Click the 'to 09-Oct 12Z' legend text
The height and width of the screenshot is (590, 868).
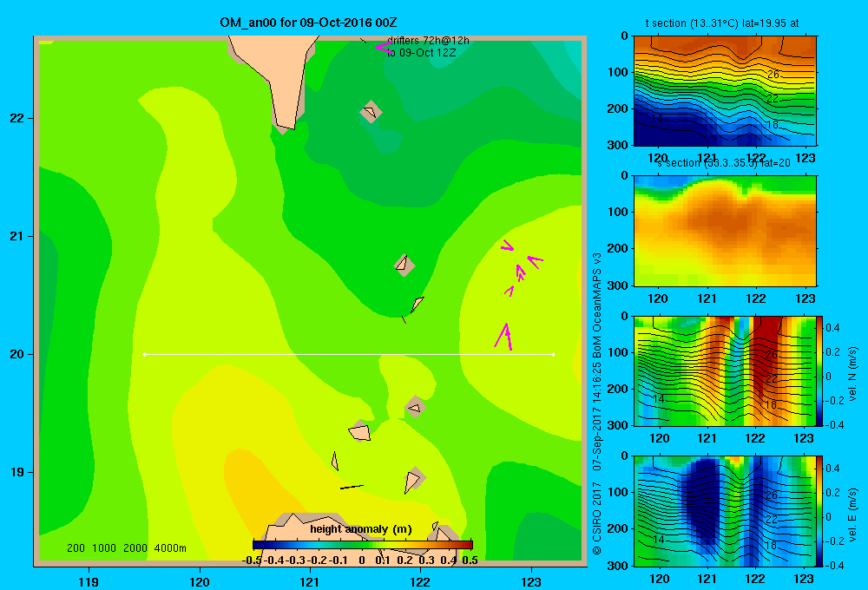421,53
